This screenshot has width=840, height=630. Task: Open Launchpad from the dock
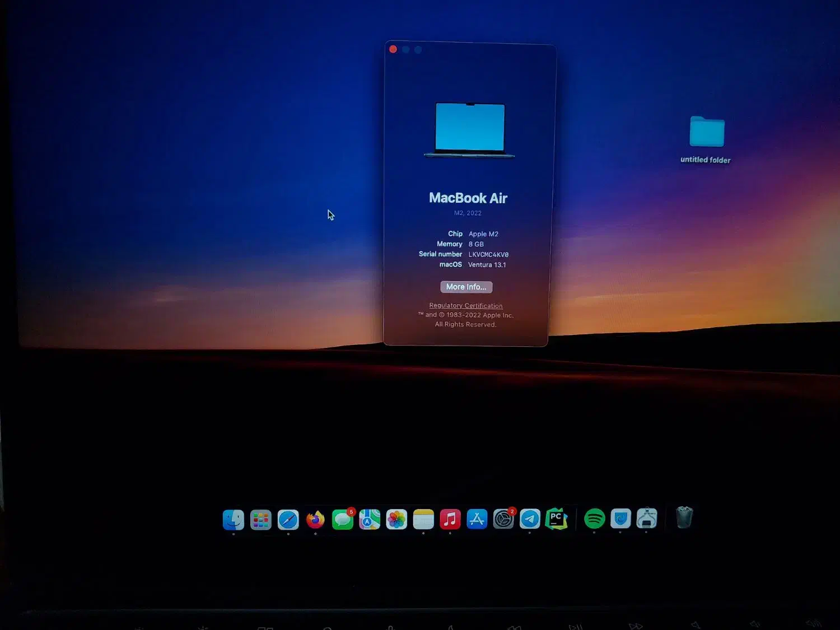pos(260,520)
